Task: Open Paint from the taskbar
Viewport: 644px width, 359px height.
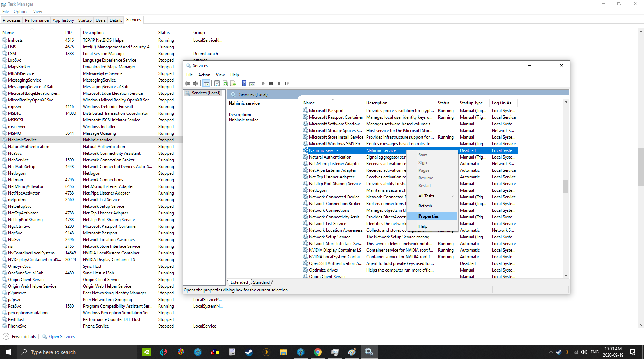Action: [352, 352]
